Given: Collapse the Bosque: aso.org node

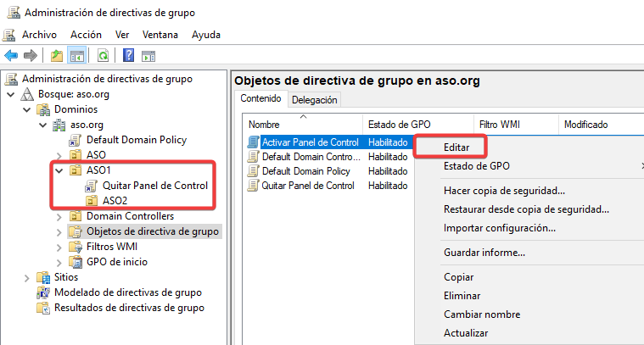Looking at the screenshot, I should click(10, 94).
